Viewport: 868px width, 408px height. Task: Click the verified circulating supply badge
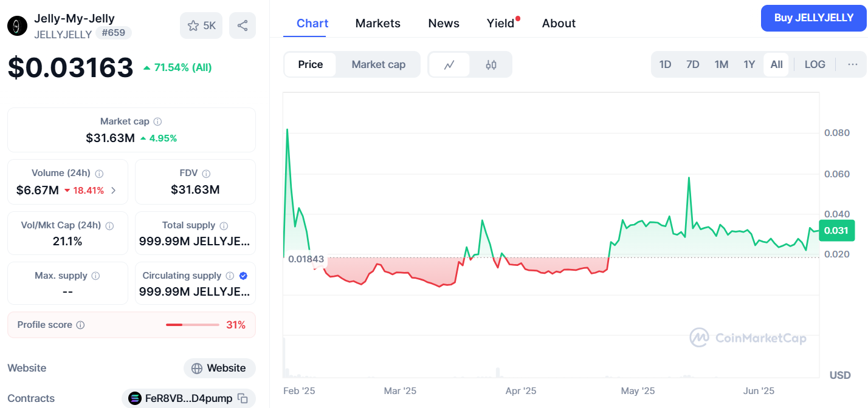coord(243,276)
